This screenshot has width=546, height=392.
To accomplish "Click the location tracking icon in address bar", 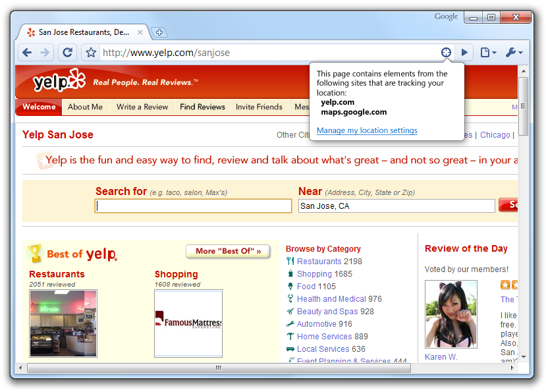I will click(x=446, y=53).
